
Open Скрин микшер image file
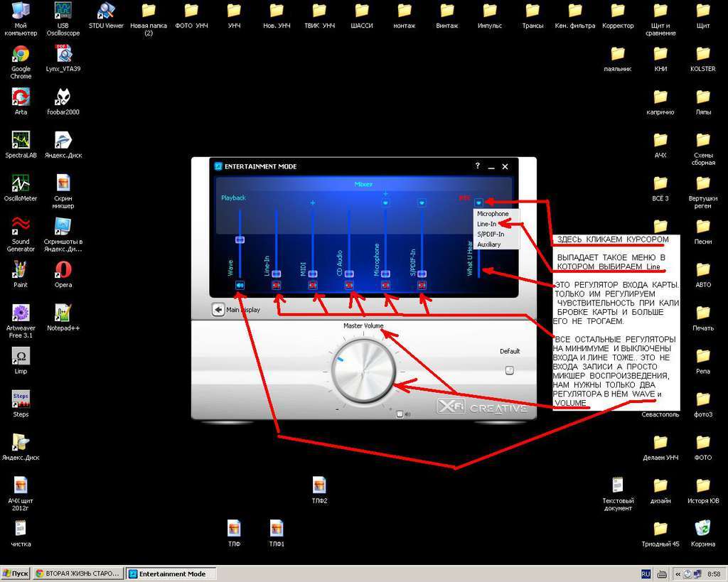coord(63,192)
